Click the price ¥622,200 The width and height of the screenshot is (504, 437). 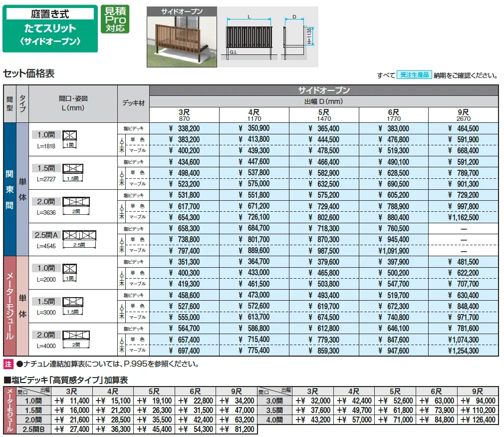pyautogui.click(x=464, y=273)
